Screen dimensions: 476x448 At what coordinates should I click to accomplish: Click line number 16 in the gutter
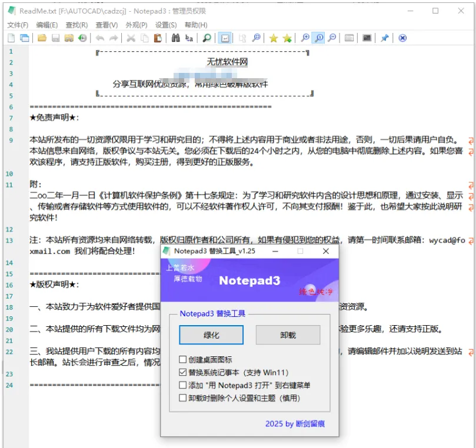coord(9,285)
